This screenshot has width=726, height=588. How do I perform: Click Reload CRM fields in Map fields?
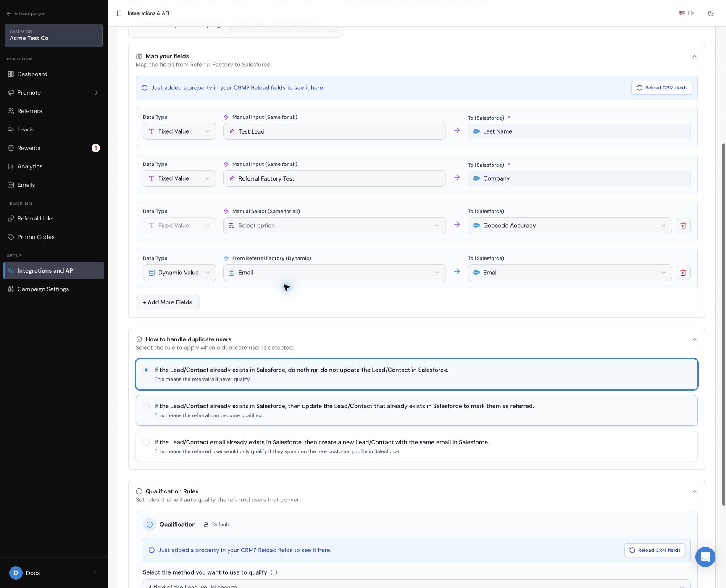(662, 88)
